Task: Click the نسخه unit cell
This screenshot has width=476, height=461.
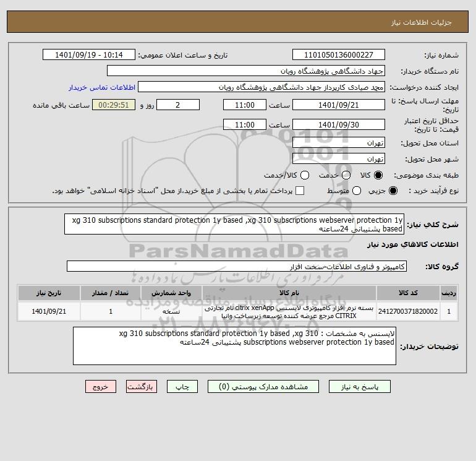Action: click(171, 311)
